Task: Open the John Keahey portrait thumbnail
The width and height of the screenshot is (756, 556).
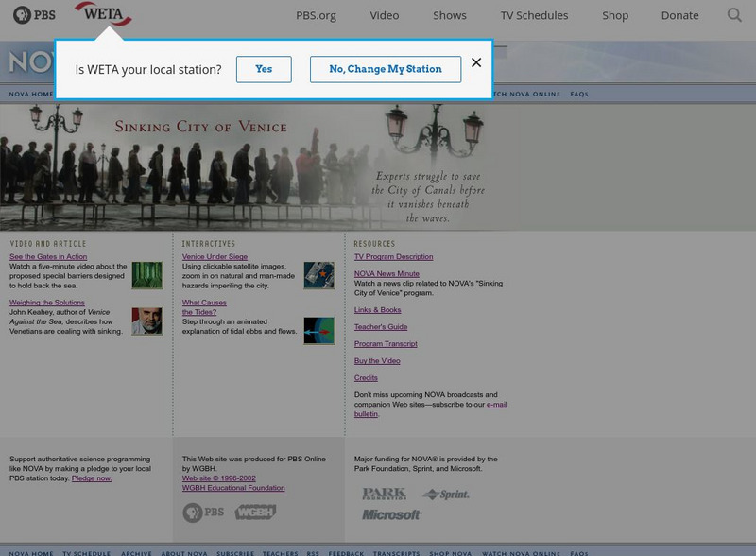Action: (146, 321)
